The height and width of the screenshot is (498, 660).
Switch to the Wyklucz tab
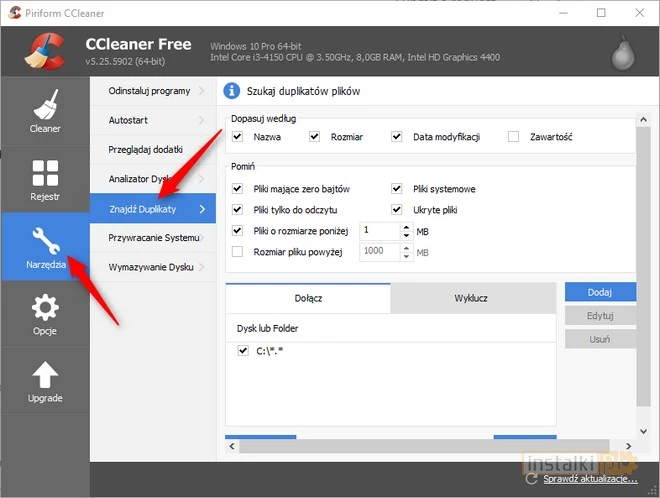pos(471,298)
